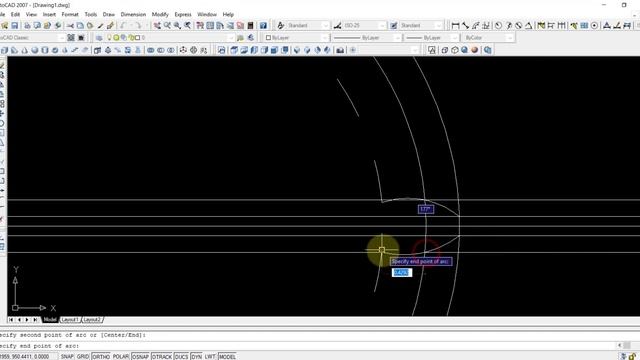Viewport: 640px width, 360px height.
Task: Open the Format menu
Action: (x=70, y=14)
